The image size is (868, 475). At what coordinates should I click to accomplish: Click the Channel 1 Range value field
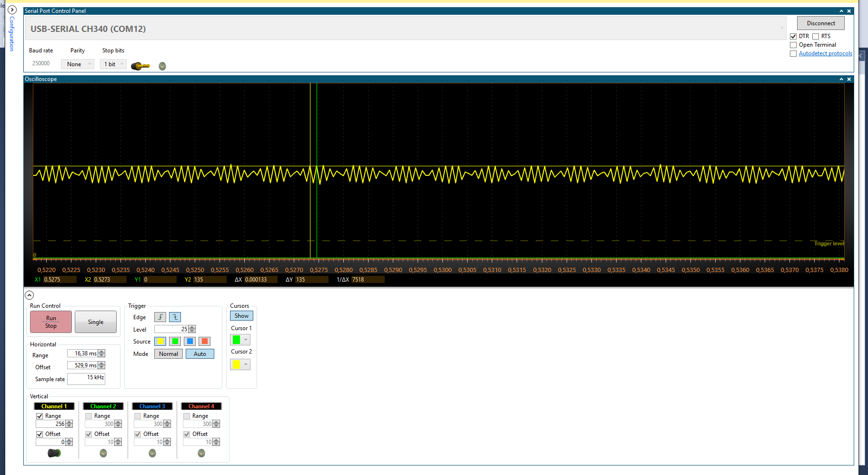51,424
